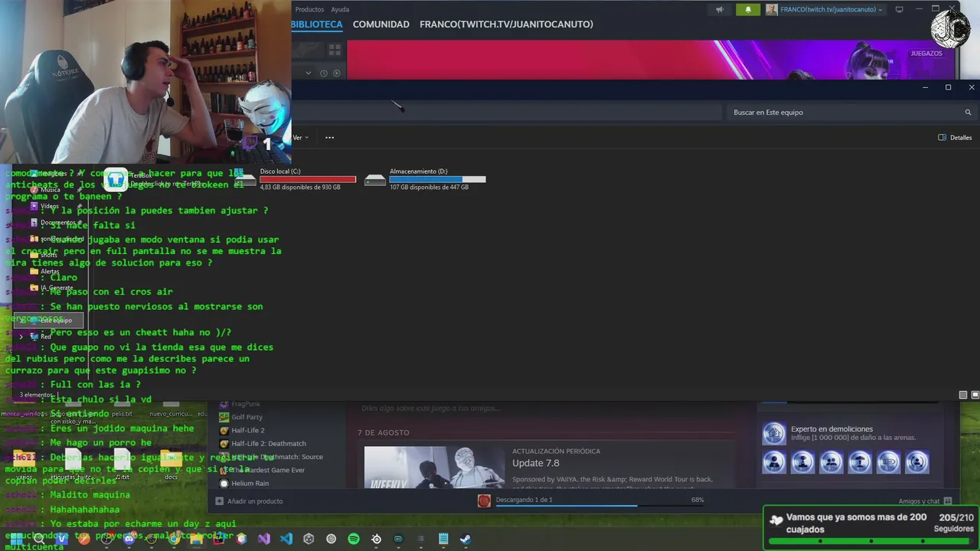
Task: Open the File Explorer taskbar icon
Action: 197,539
